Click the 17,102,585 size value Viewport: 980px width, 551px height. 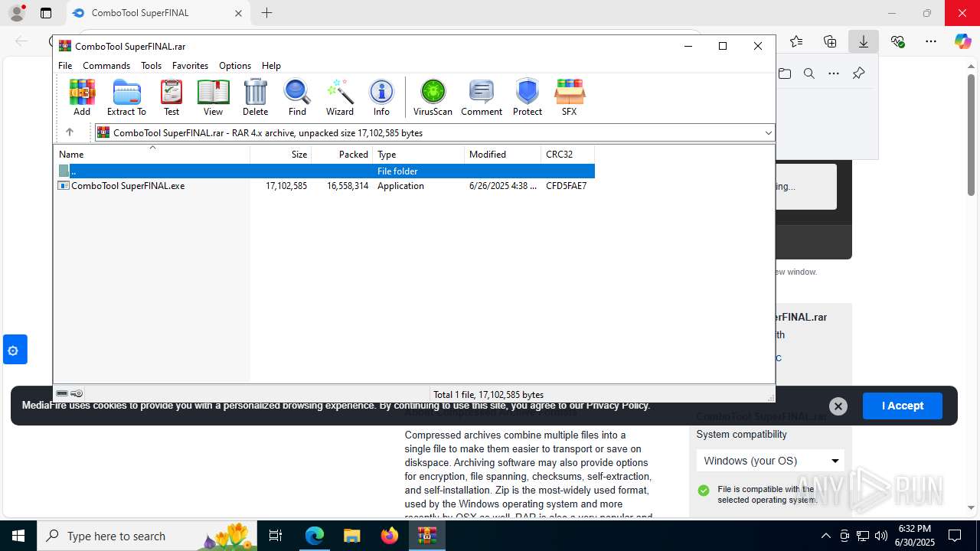tap(286, 185)
